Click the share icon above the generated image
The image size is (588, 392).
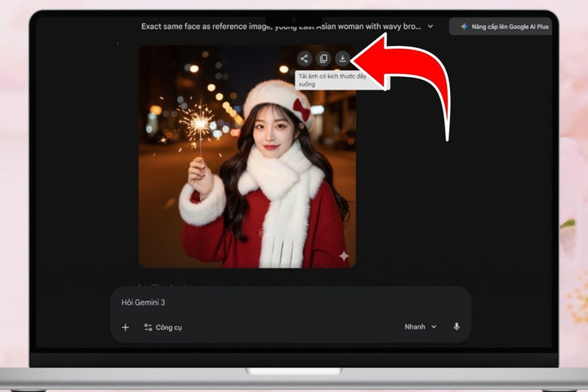304,58
